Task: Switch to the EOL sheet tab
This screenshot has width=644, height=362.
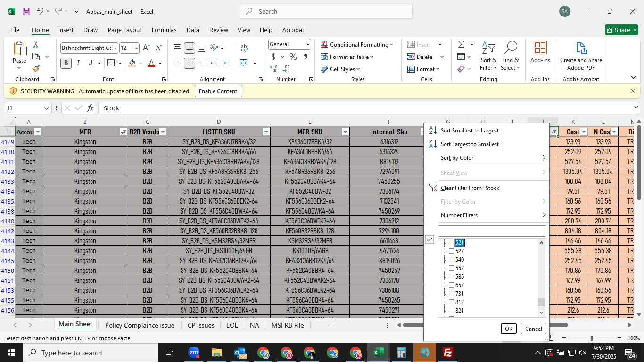Action: [x=232, y=325]
